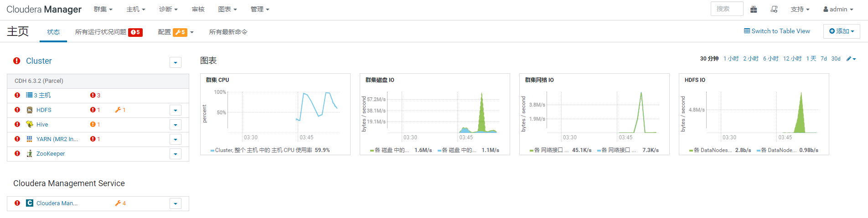Click the HDFS service icon

[x=30, y=110]
